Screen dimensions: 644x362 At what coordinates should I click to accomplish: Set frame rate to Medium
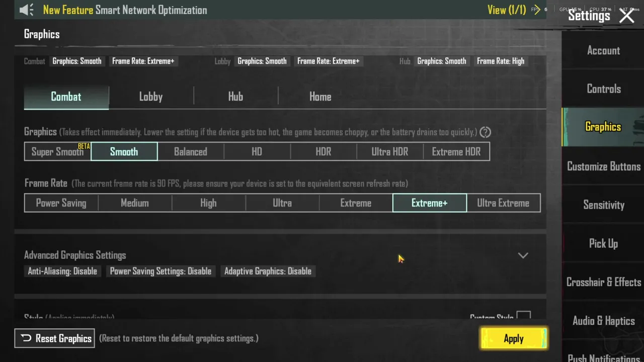(x=135, y=203)
